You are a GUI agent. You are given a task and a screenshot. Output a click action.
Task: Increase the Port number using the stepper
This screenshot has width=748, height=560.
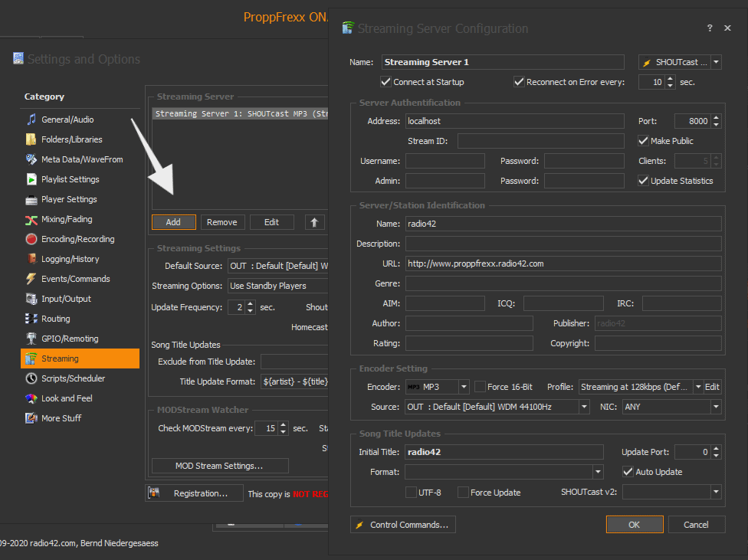click(715, 116)
